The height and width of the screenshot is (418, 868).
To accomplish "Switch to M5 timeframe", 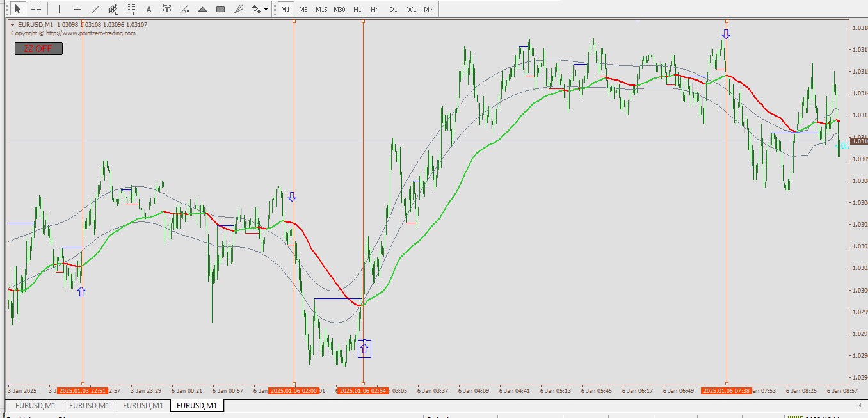I will [303, 9].
